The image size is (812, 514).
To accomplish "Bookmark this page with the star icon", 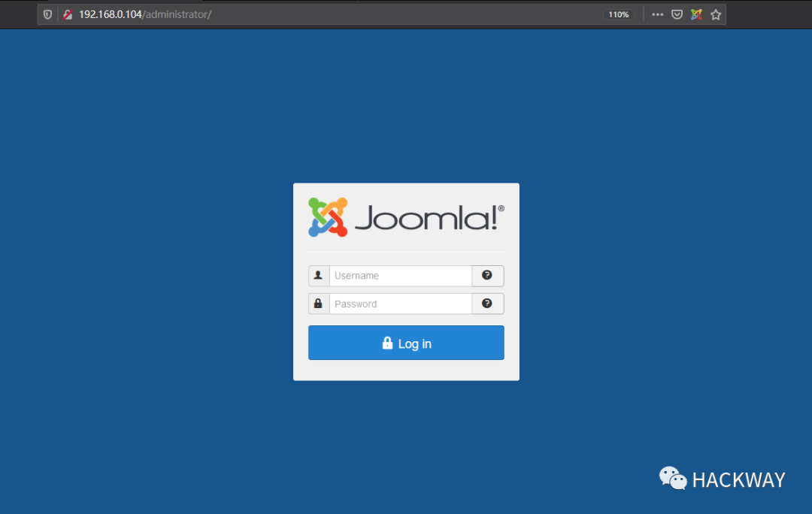I will [x=716, y=14].
